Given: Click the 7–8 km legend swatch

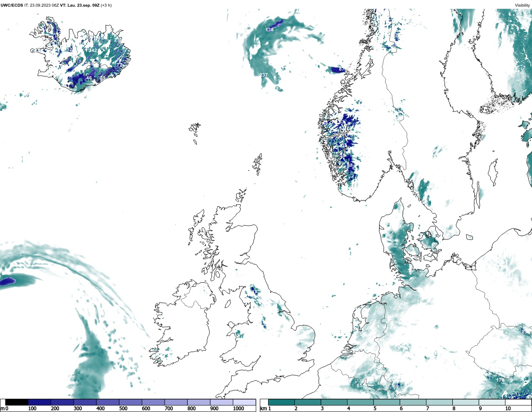Looking at the screenshot, I should click(x=439, y=402).
